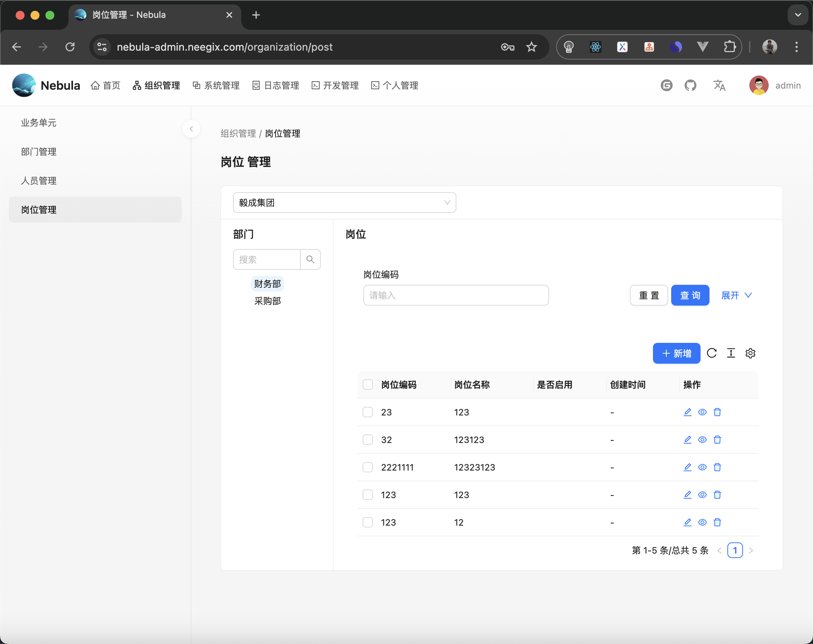Image resolution: width=813 pixels, height=644 pixels.
Task: Click 新增 to add a new post
Action: click(676, 353)
